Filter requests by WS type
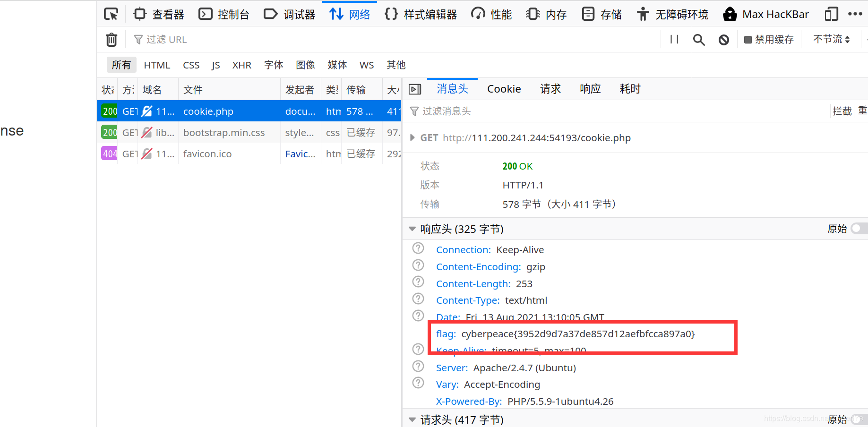 [x=367, y=65]
